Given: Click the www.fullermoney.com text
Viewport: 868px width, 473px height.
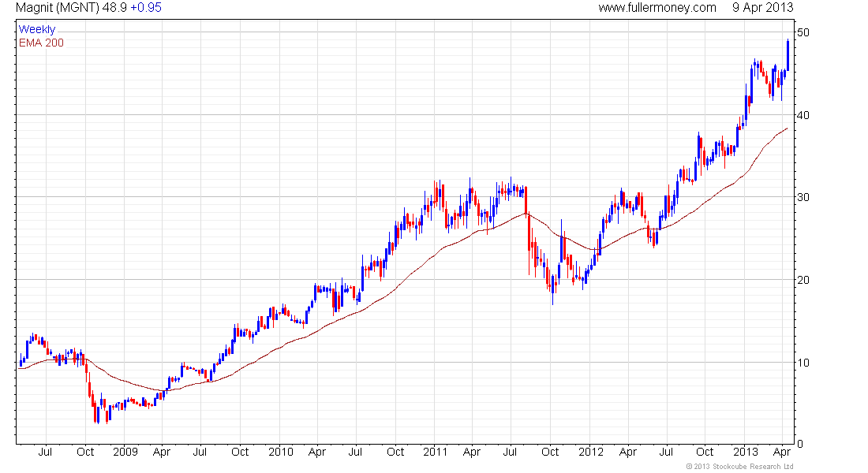Looking at the screenshot, I should (657, 8).
